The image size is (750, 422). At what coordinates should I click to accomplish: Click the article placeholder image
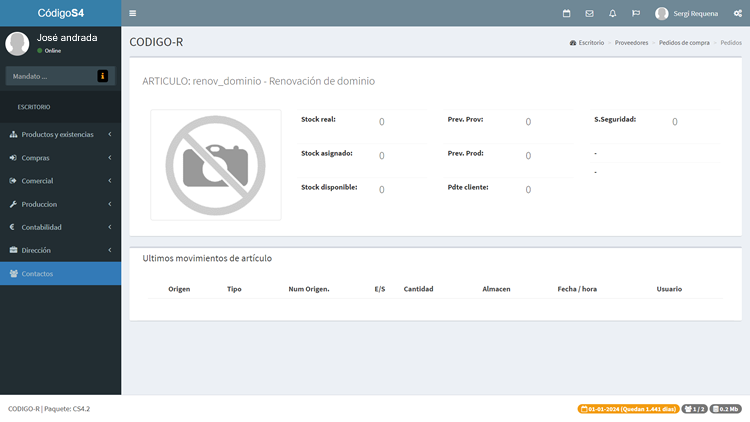tap(215, 165)
